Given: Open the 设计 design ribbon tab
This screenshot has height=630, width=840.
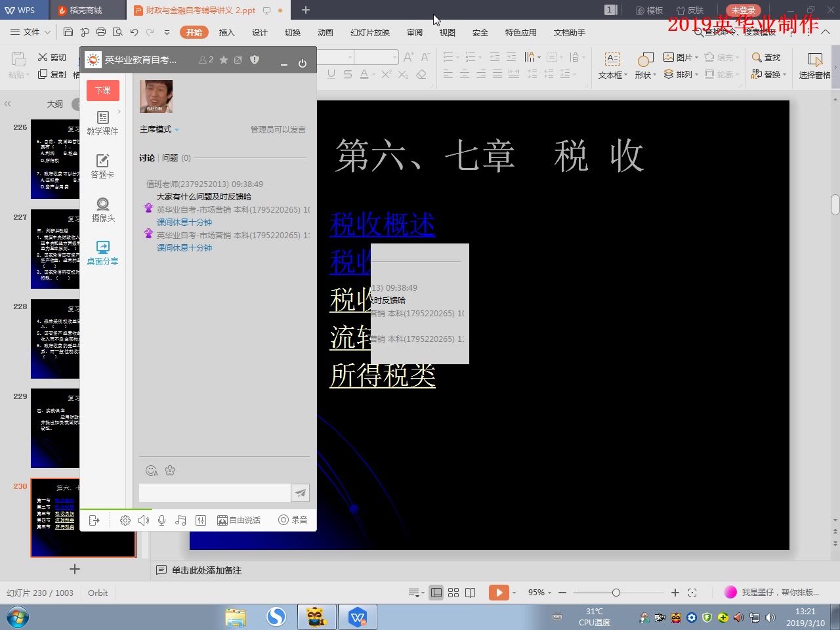Looking at the screenshot, I should point(260,32).
